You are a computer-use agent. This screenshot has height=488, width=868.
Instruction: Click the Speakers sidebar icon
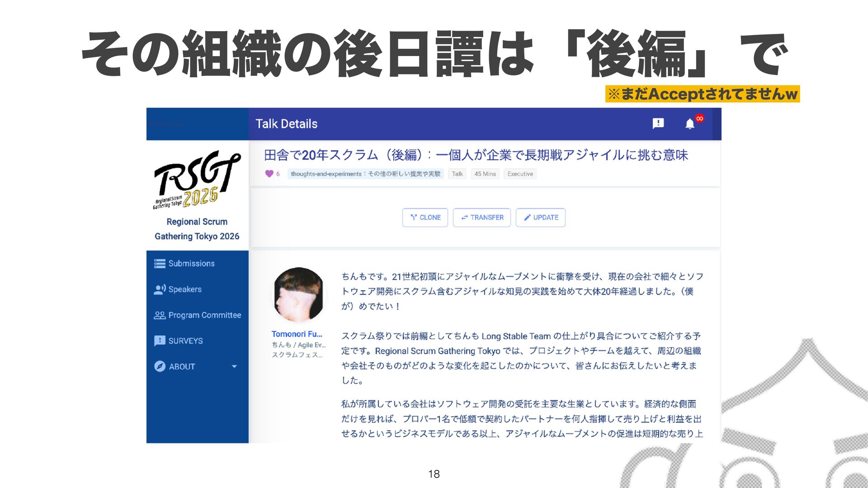point(160,289)
